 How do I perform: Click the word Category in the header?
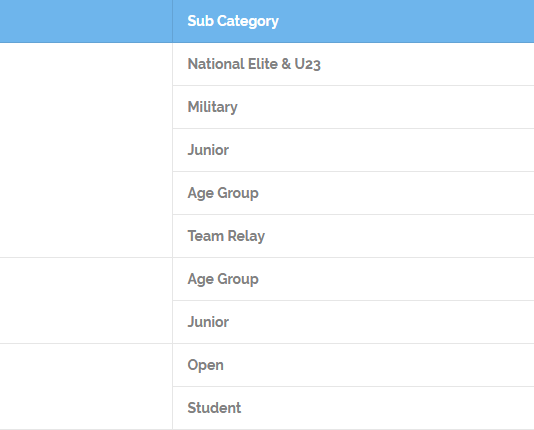pos(248,21)
